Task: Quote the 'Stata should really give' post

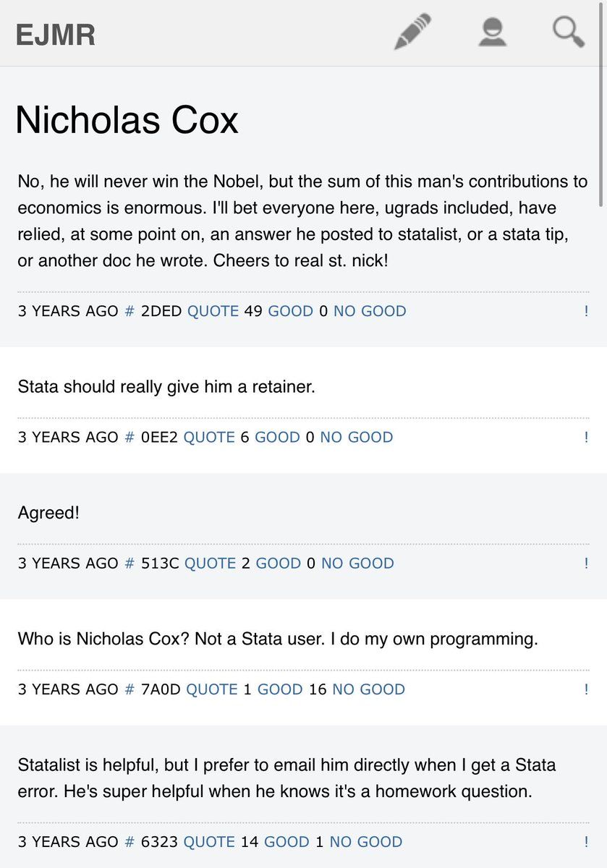Action: click(209, 437)
